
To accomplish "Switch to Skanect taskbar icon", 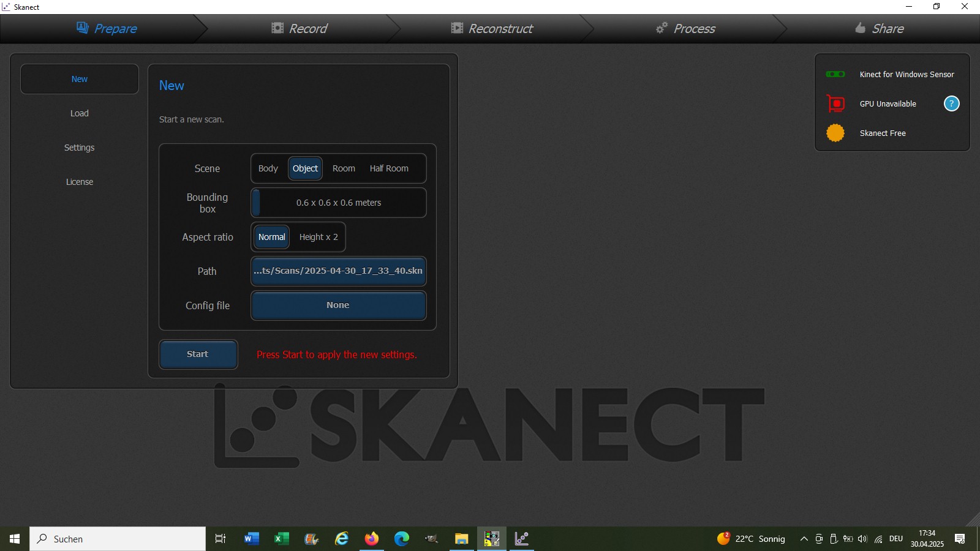I will point(522,539).
